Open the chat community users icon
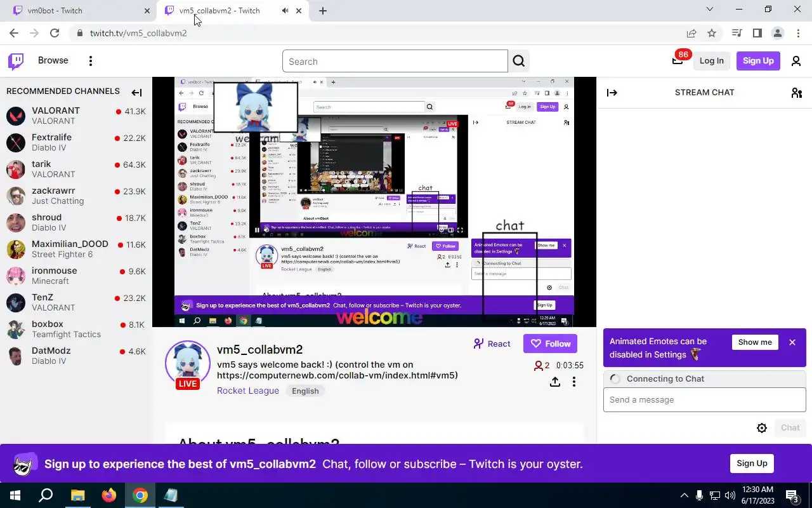This screenshot has width=812, height=508. point(797,93)
